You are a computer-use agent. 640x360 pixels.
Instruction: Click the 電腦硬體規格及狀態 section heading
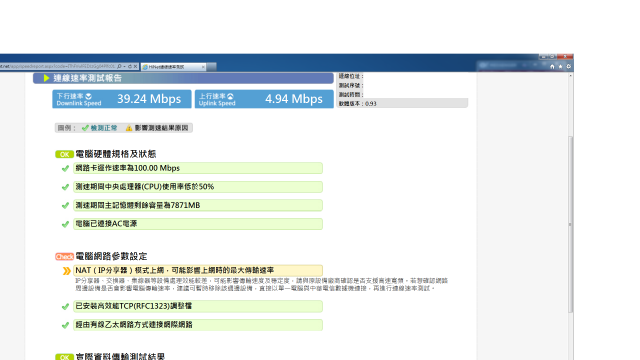point(116,154)
